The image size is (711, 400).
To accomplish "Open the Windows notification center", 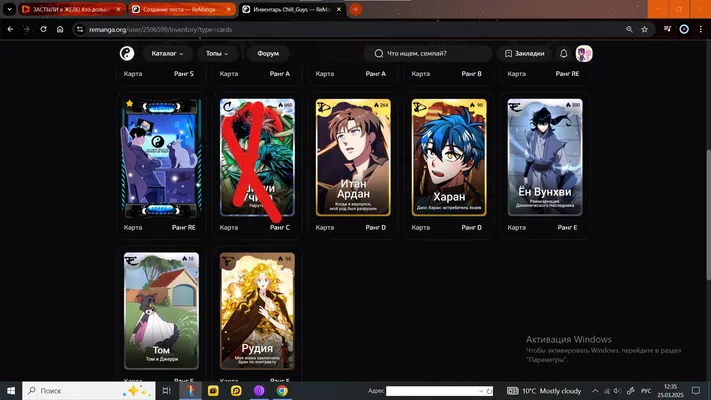I will 696,390.
